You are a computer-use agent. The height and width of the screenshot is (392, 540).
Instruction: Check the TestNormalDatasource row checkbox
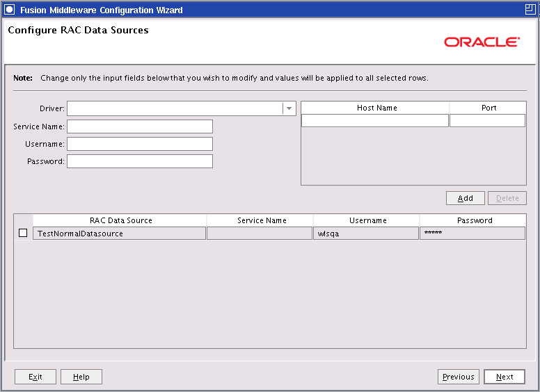point(23,233)
